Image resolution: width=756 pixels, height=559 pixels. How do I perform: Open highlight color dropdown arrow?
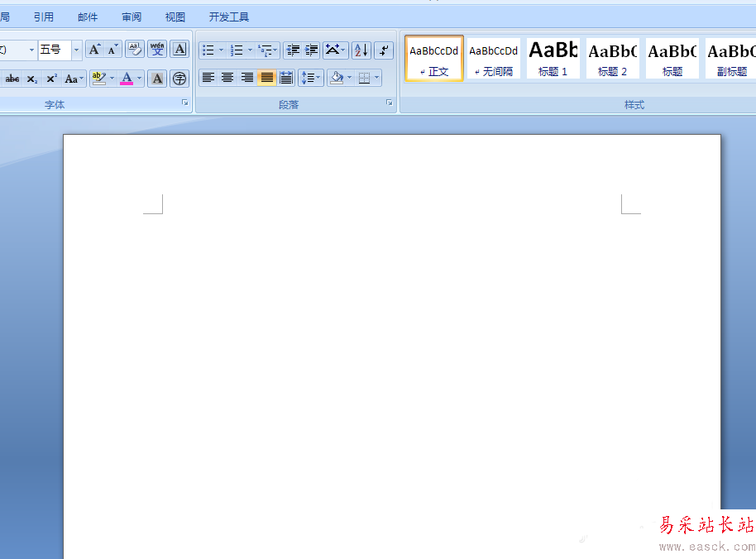[x=112, y=79]
